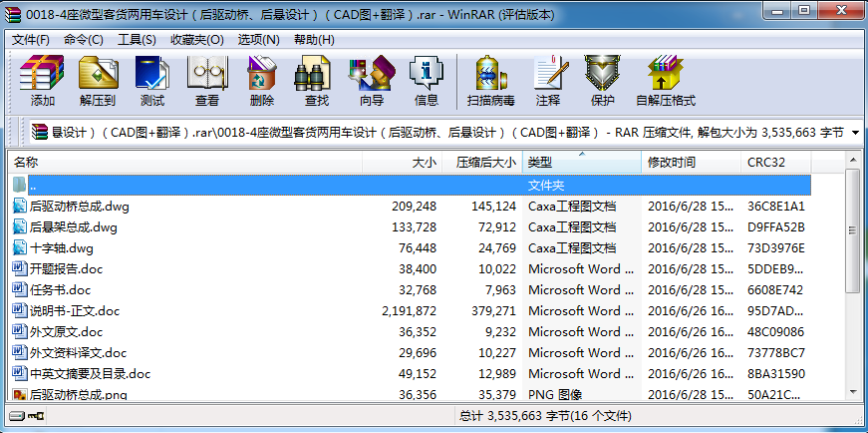Click the 删除 (Delete) toolbar icon

pos(262,73)
